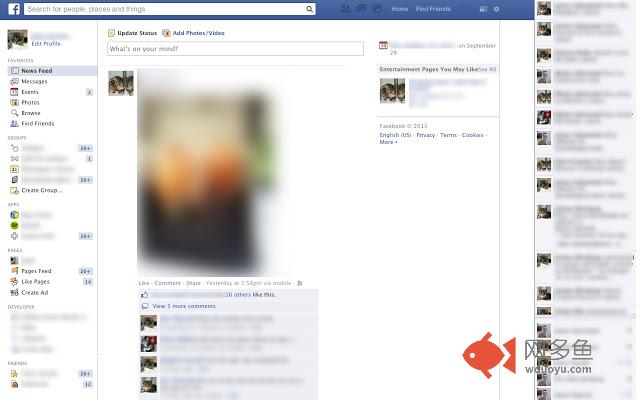Screen dimensions: 640x400
Task: Open Find Friends in top navigation
Action: click(x=433, y=9)
